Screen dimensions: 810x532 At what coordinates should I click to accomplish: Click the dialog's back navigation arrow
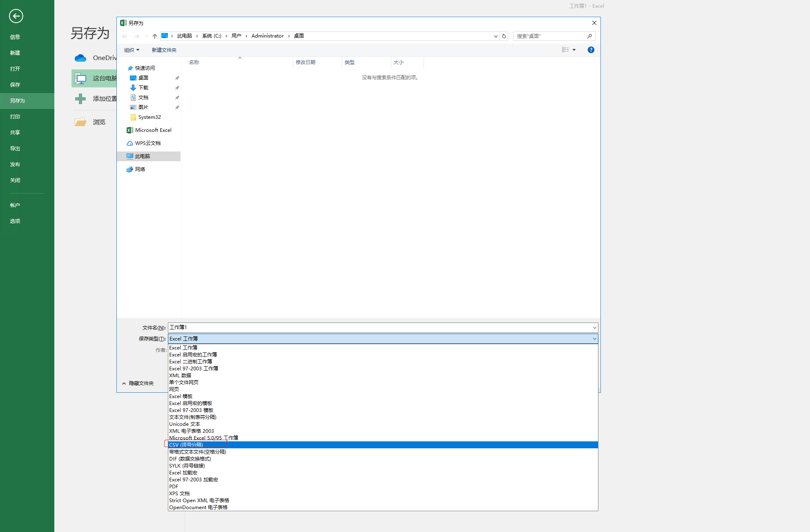tap(125, 36)
